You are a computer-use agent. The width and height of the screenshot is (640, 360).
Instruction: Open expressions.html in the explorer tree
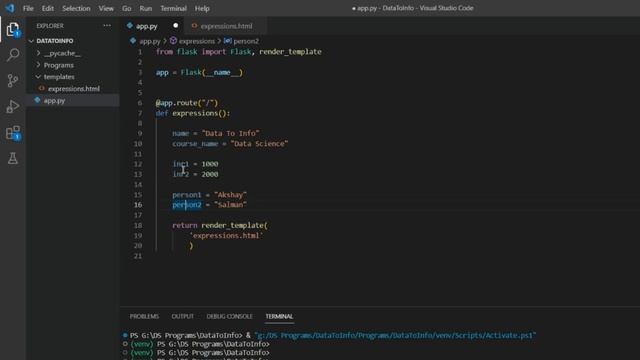73,89
